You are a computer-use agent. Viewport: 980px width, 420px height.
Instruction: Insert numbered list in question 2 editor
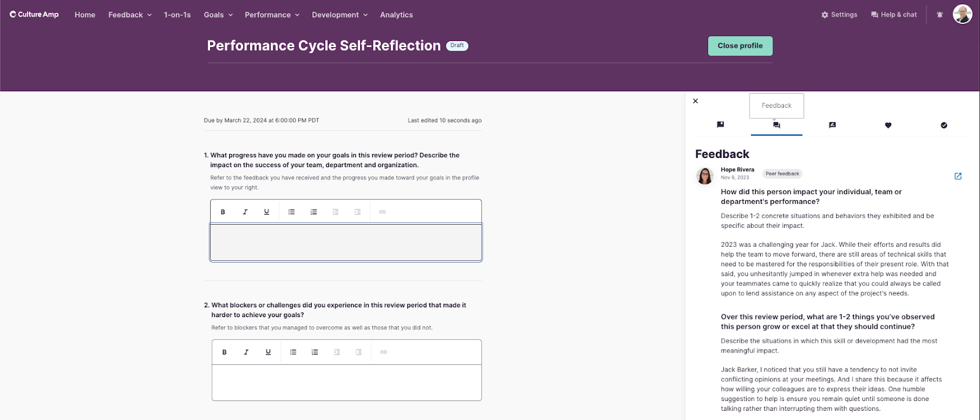(315, 352)
